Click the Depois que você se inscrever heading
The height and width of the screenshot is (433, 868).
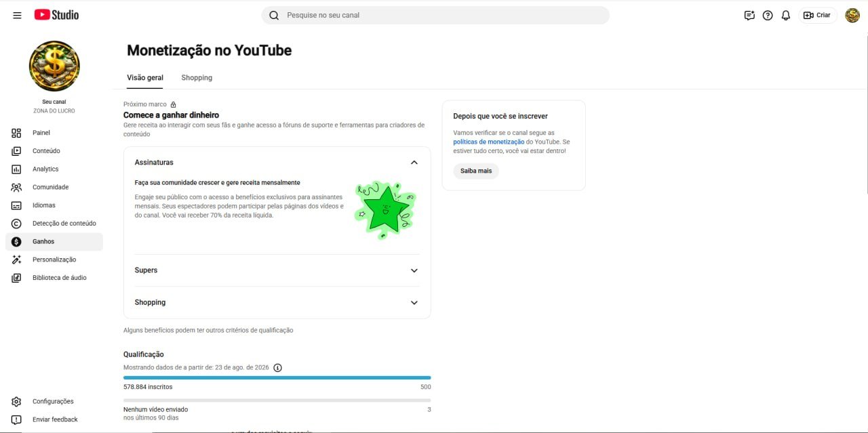click(500, 117)
